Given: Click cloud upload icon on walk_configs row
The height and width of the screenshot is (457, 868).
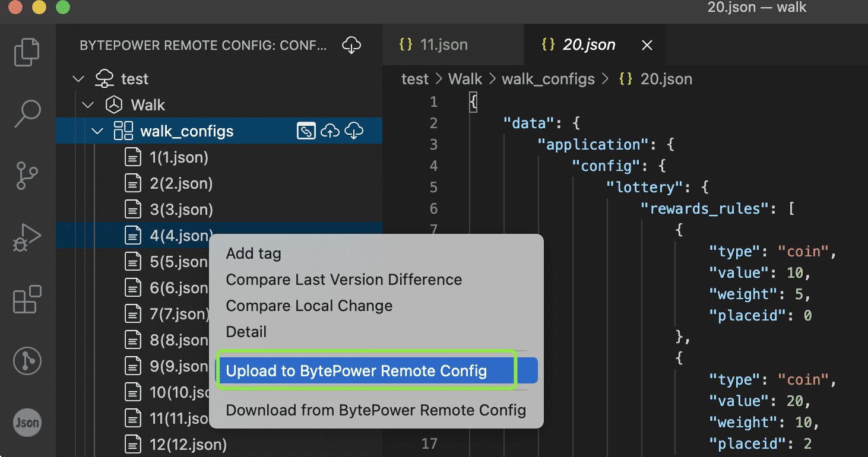Looking at the screenshot, I should [x=330, y=131].
